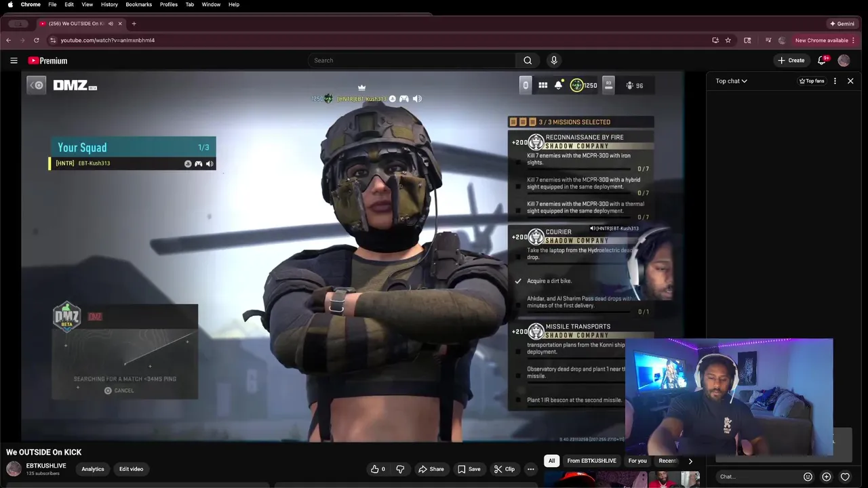Open the Chrome profile avatar
Screen dimensions: 868x488
(782, 40)
